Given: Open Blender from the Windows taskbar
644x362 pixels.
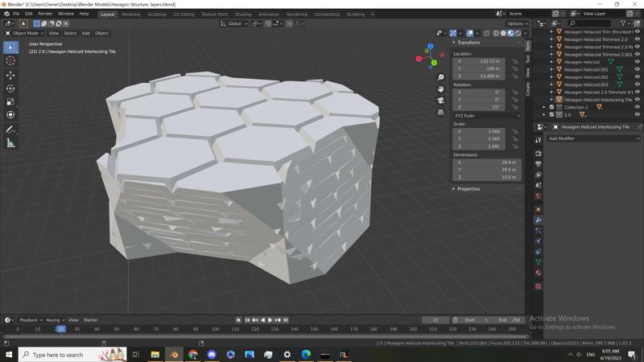Looking at the screenshot, I should pos(174,355).
